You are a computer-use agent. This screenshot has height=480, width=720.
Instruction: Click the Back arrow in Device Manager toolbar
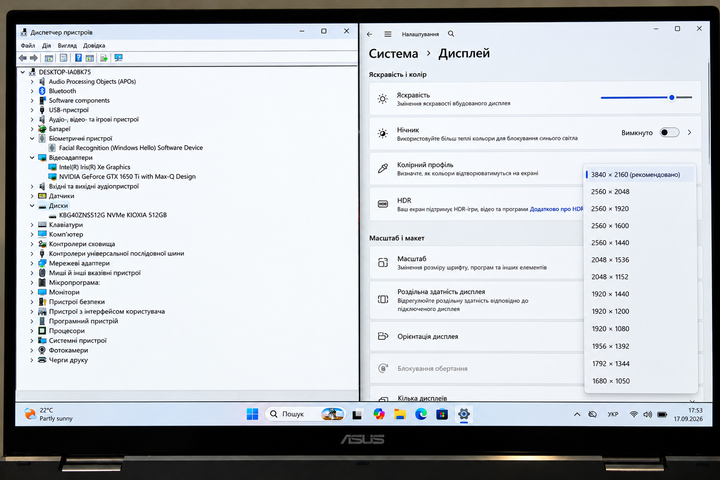(22, 58)
